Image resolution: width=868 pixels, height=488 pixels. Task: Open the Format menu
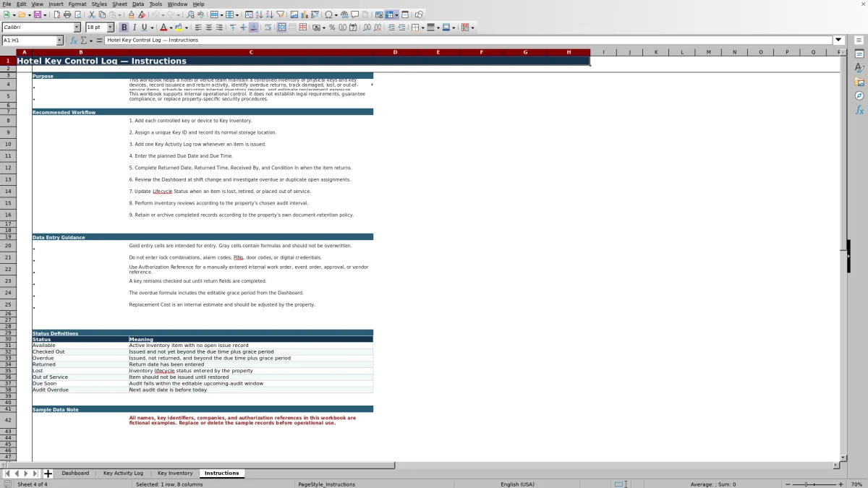[x=77, y=4]
